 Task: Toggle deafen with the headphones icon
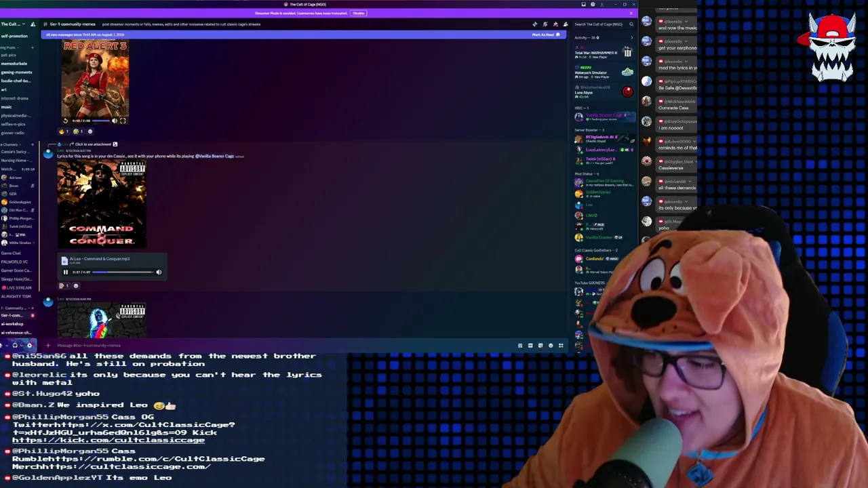(15, 346)
